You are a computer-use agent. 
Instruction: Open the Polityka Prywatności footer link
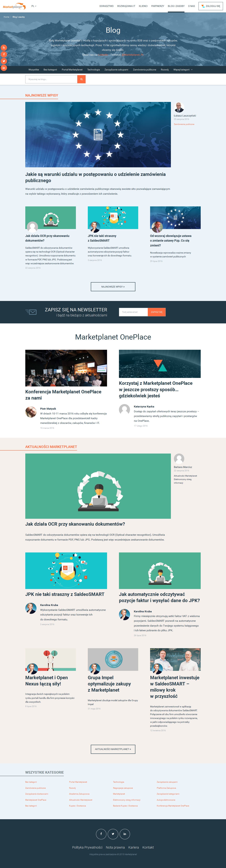click(87, 847)
